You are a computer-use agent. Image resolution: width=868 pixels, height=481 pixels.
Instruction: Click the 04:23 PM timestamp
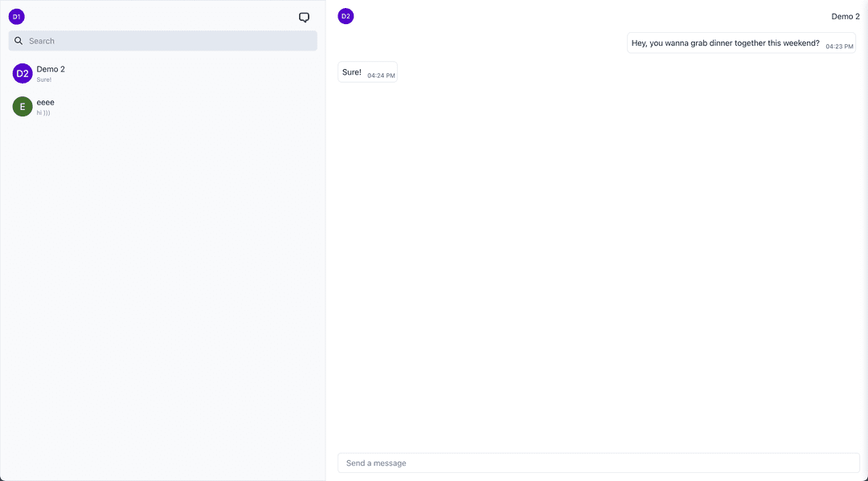(x=838, y=46)
